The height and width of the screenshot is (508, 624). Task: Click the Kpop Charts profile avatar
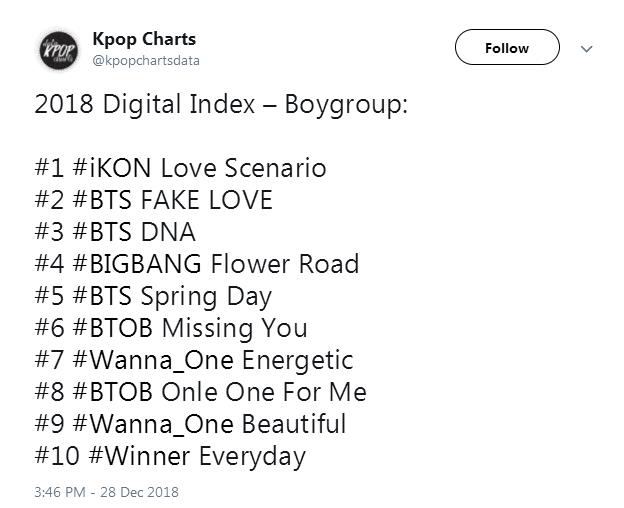[56, 50]
